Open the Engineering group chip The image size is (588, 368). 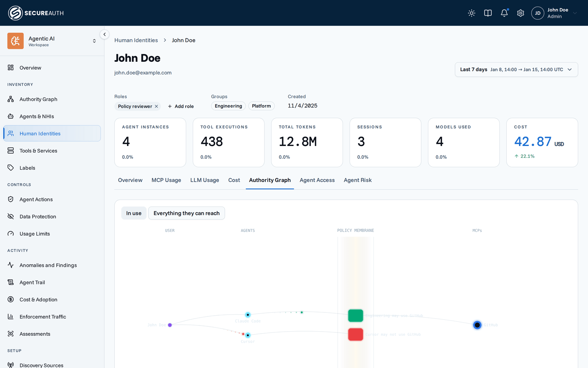[228, 106]
